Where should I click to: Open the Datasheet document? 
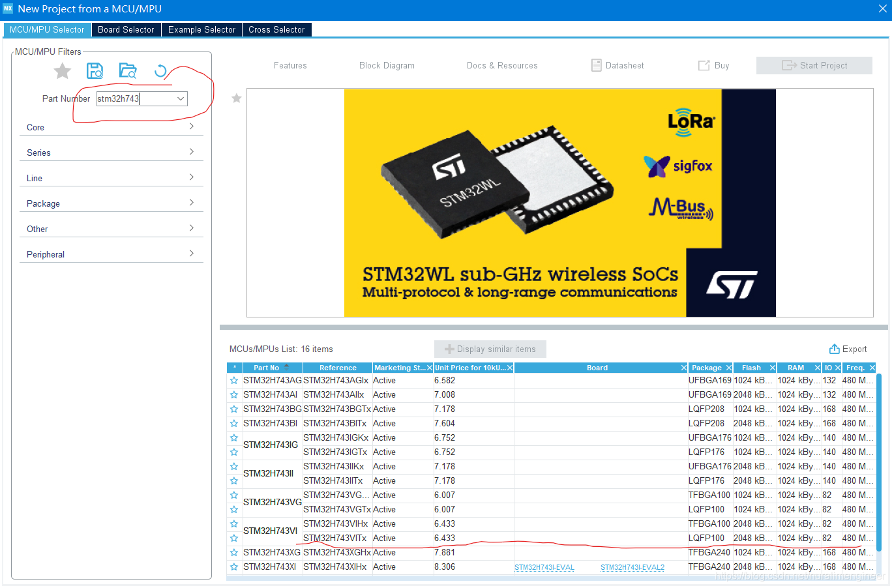click(617, 65)
